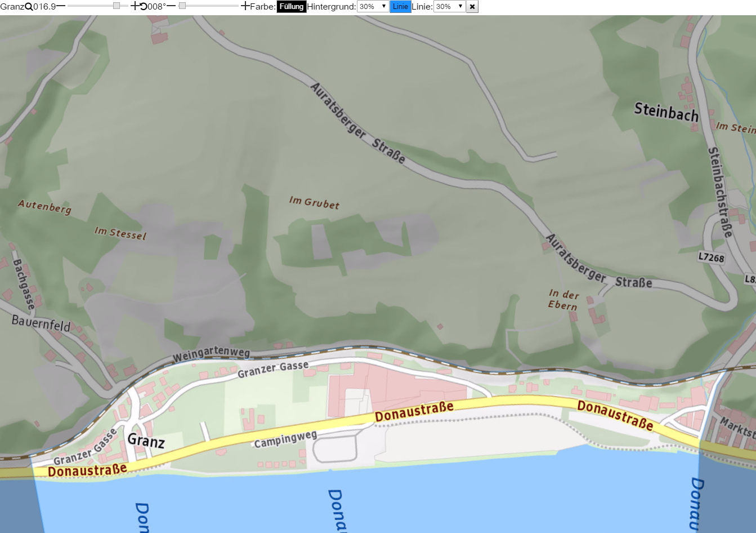Click the magnifier zoom icon
The height and width of the screenshot is (533, 756).
pyautogui.click(x=29, y=7)
